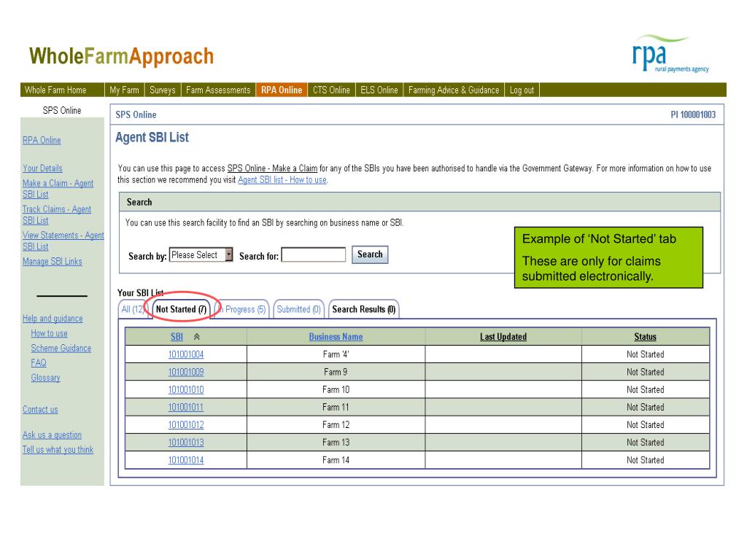Viewport: 747px width, 560px height.
Task: Click the WholeFarmApproach logo
Action: pos(121,56)
